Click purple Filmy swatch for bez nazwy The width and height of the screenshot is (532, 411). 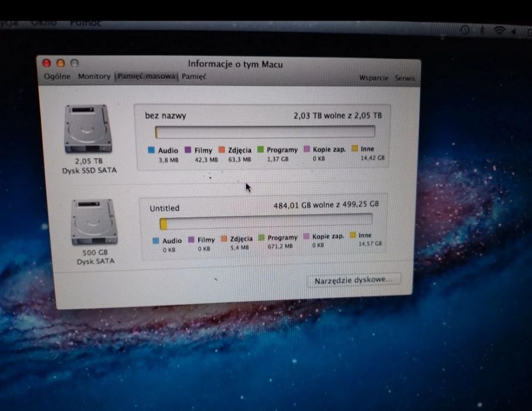coord(188,150)
